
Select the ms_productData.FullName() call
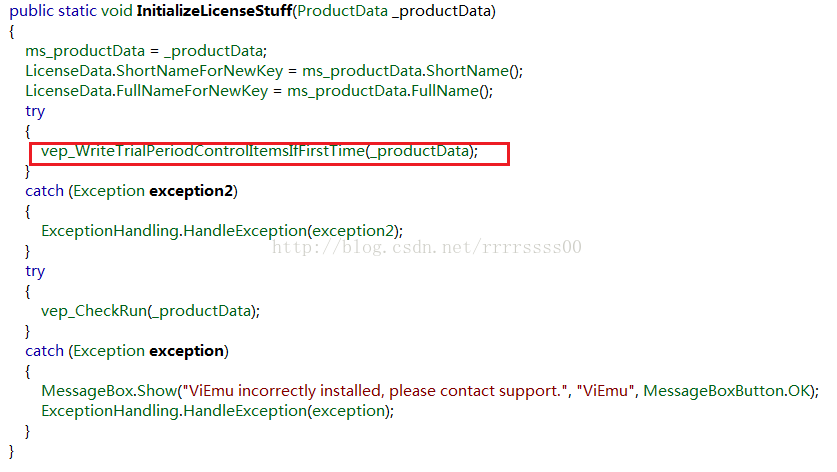point(390,91)
